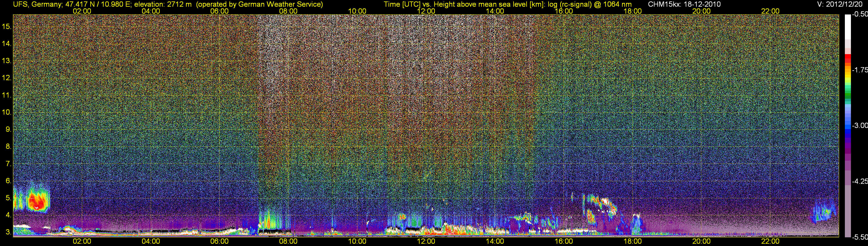868x246 pixels.
Task: Click the 6 km height axis label
Action: click(x=8, y=181)
